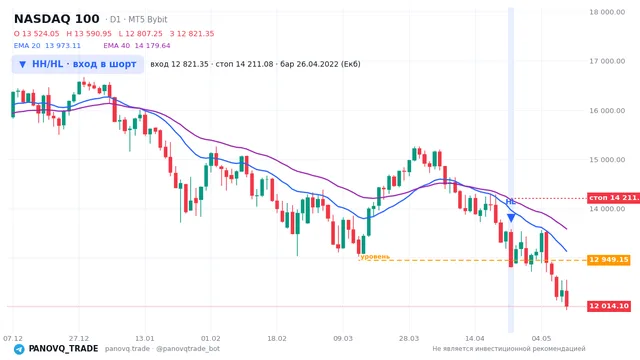Click the 18.02 date axis label
Viewport: 640px width, 360px height.
point(277,338)
